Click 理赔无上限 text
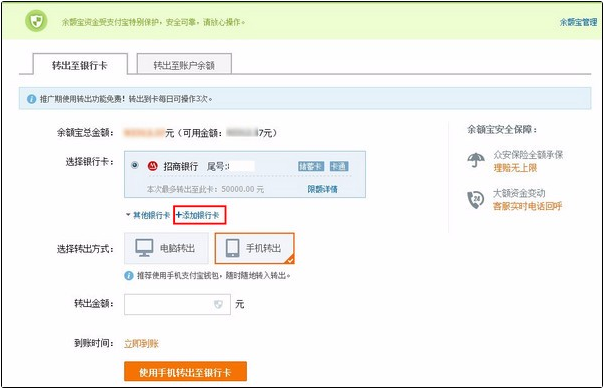604x388 pixels. (x=515, y=168)
